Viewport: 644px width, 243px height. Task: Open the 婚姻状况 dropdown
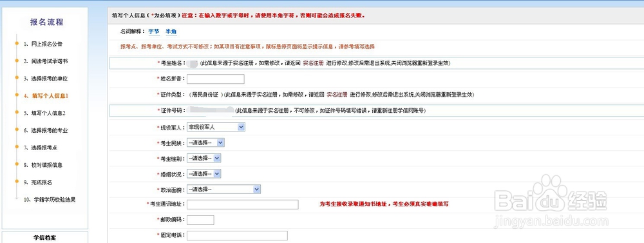tap(204, 174)
